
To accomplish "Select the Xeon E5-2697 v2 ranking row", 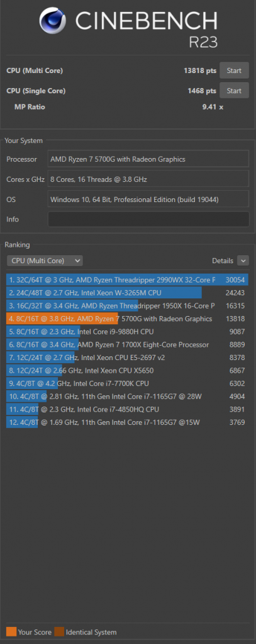I will pos(127,358).
